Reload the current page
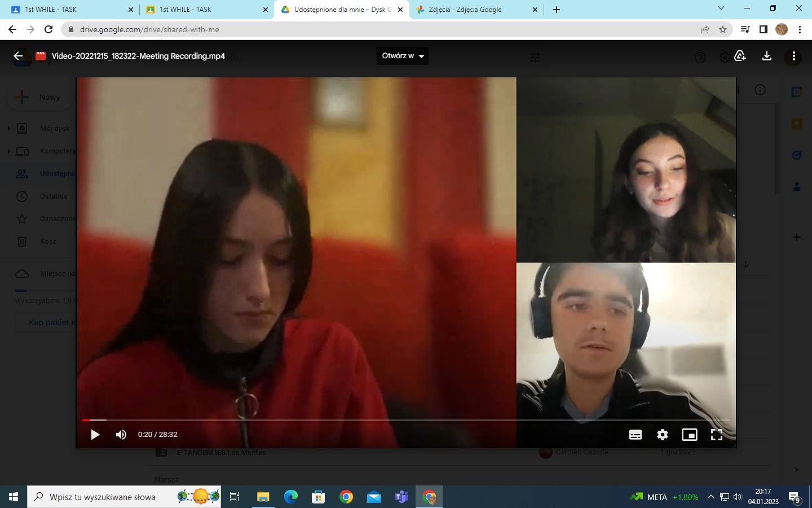The width and height of the screenshot is (812, 508). click(48, 30)
